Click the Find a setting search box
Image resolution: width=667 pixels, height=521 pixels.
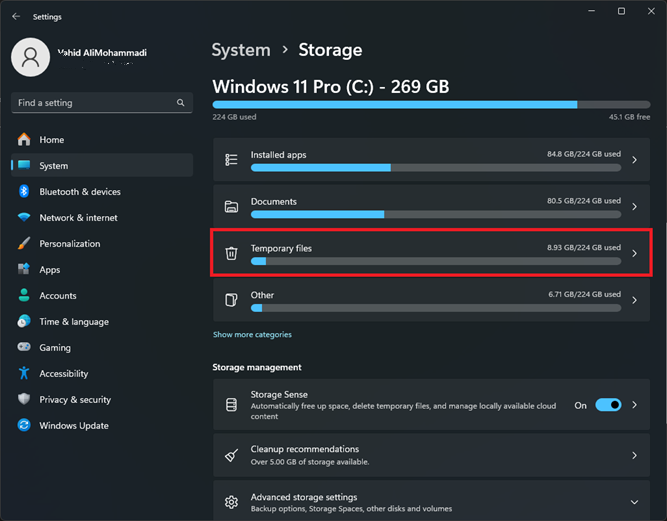click(102, 102)
